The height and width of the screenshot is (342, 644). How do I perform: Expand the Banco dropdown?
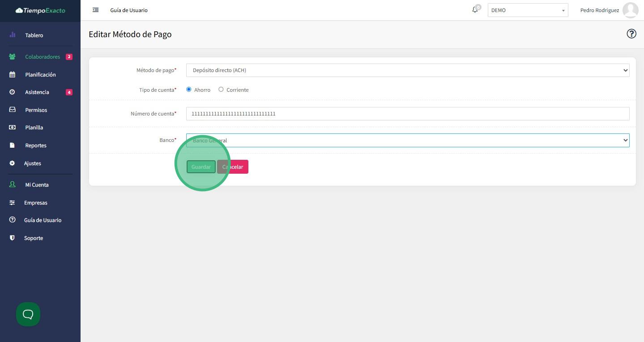tap(407, 141)
